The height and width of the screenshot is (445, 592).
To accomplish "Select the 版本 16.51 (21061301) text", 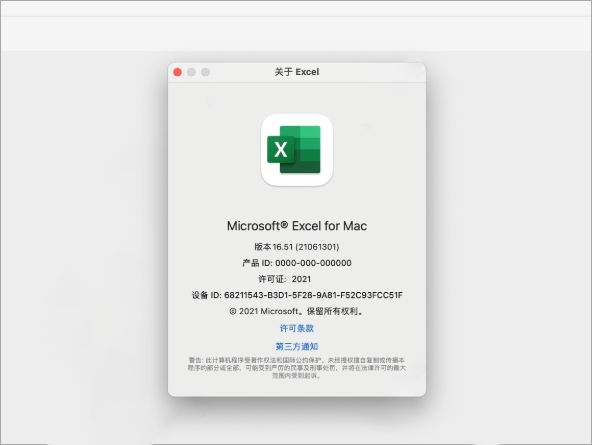I will click(x=297, y=247).
